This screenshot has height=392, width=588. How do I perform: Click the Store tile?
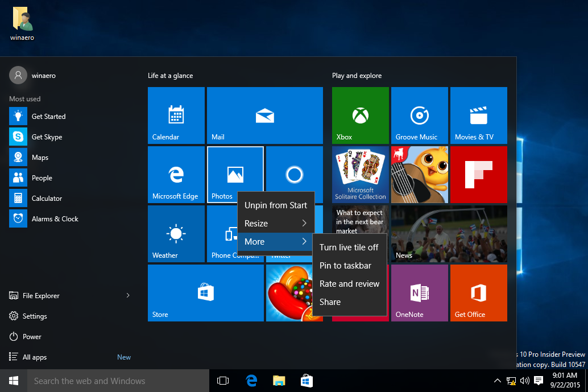(205, 292)
